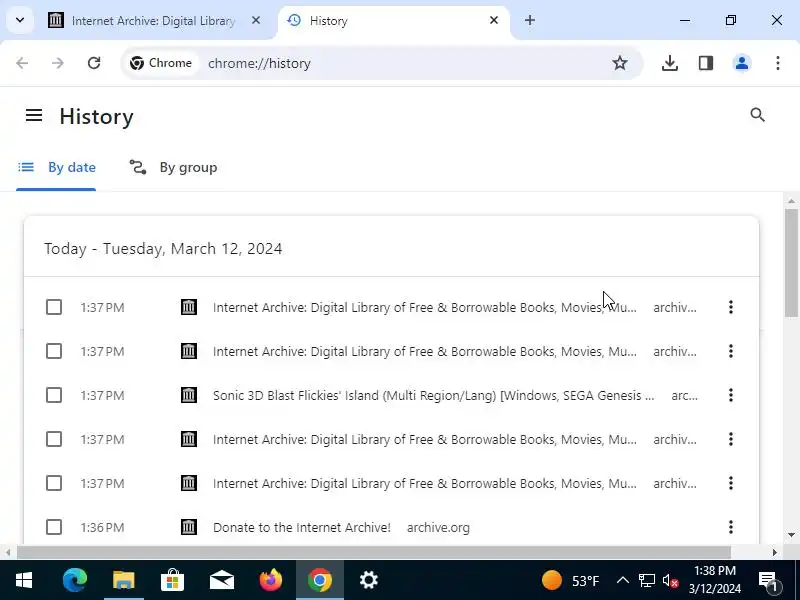800x600 pixels.
Task: Open actions menu for second history entry
Action: click(x=731, y=351)
